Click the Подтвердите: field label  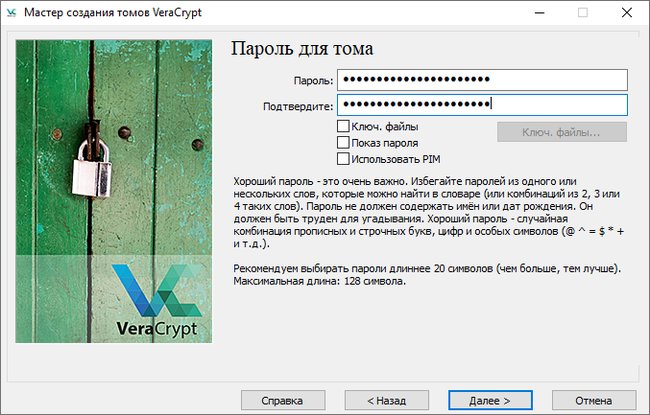pyautogui.click(x=298, y=107)
